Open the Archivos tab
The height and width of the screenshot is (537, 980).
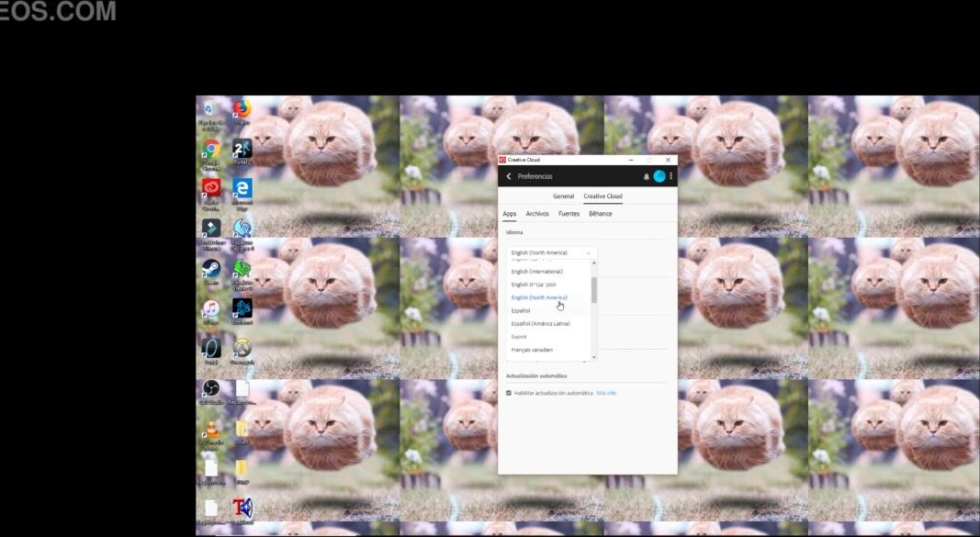(537, 214)
